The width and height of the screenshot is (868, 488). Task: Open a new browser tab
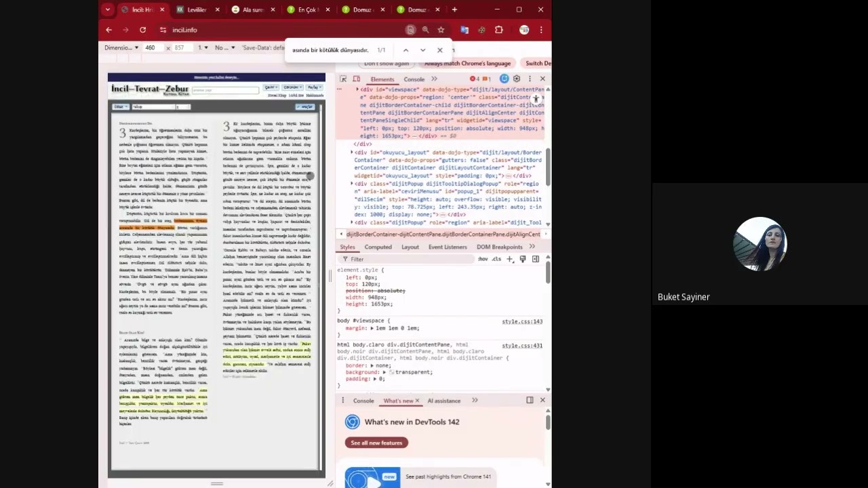pyautogui.click(x=454, y=9)
